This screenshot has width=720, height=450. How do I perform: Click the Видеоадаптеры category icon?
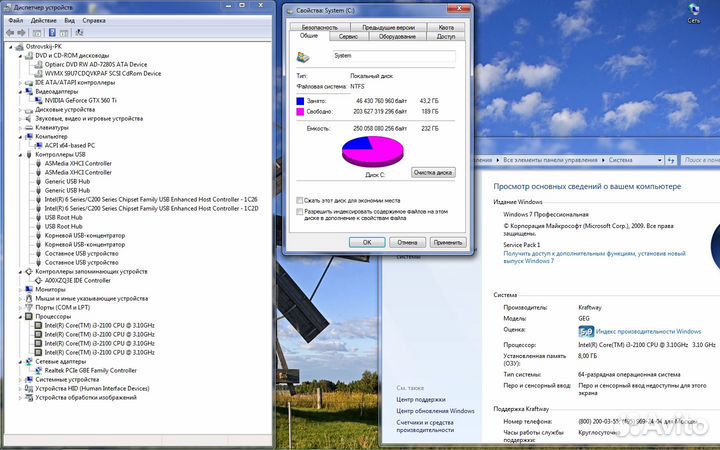[29, 91]
